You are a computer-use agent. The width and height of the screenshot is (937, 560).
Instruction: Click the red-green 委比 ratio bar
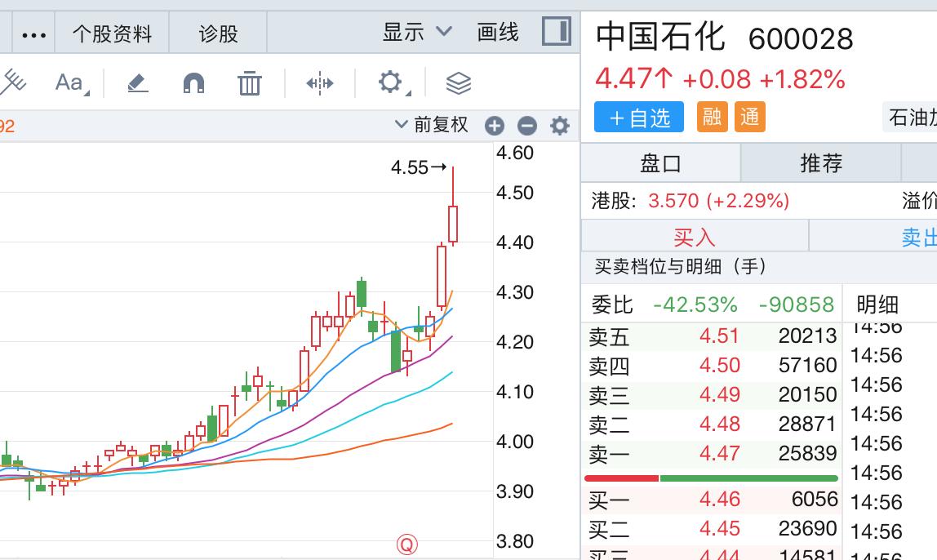click(708, 478)
